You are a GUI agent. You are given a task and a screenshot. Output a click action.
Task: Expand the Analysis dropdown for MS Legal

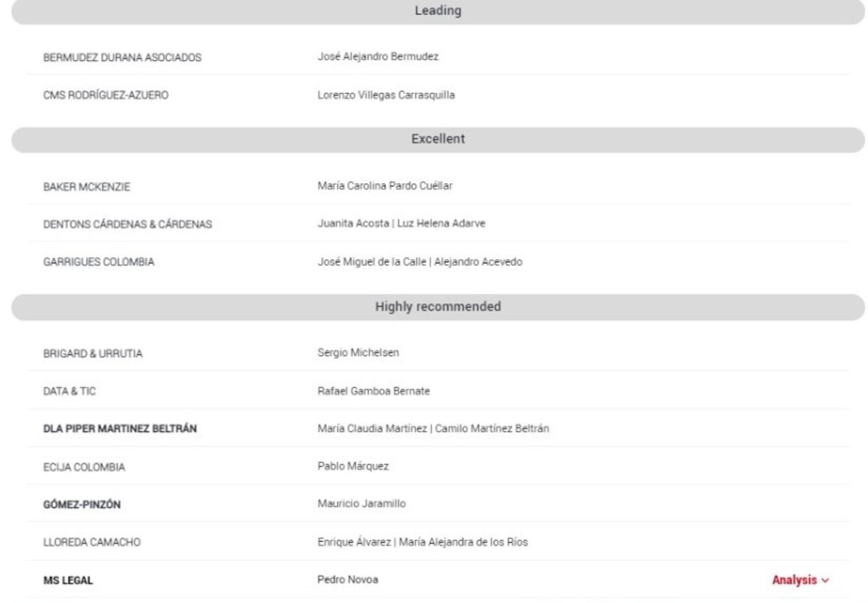[x=800, y=581]
